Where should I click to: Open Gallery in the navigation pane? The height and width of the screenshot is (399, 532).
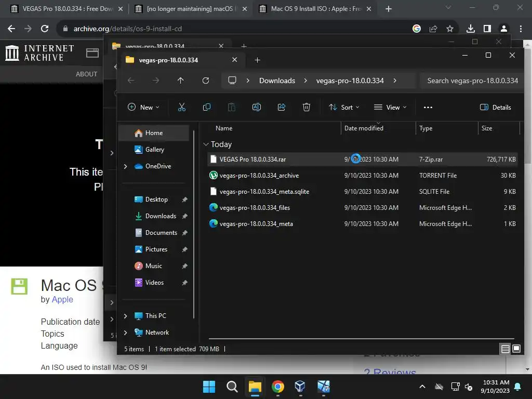click(x=154, y=150)
